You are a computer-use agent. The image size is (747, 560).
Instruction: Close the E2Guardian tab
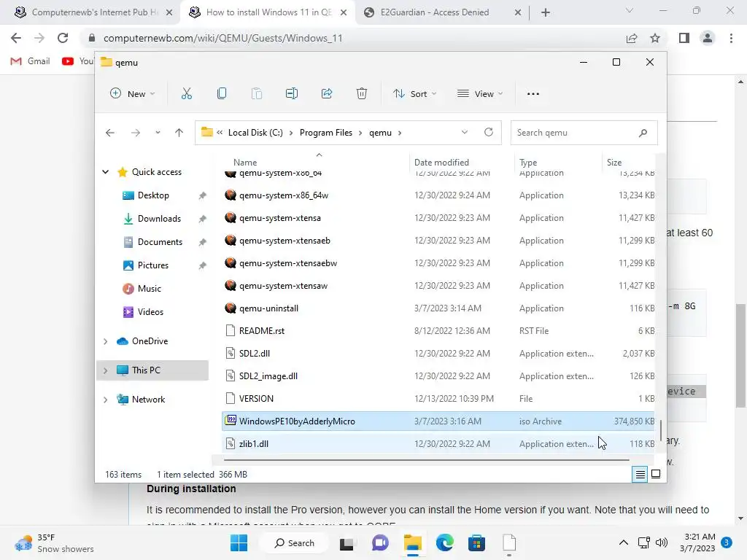518,12
